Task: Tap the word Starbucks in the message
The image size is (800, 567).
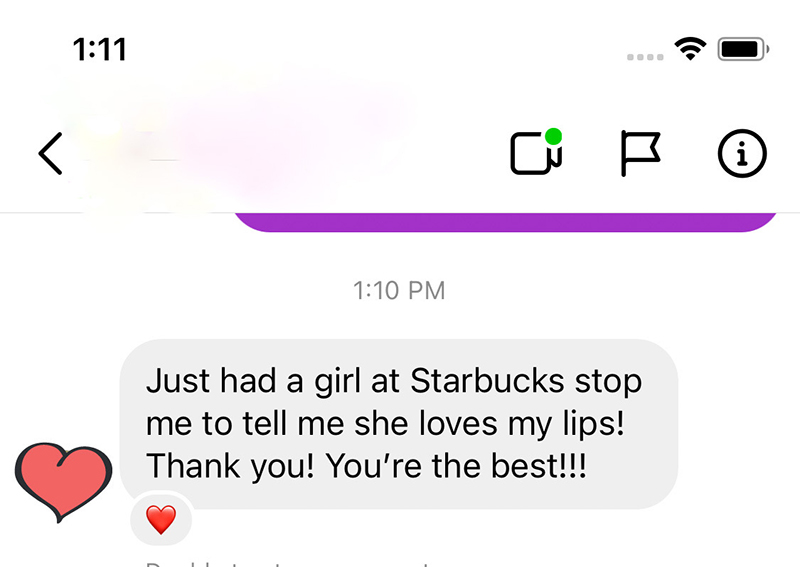Action: pos(487,381)
